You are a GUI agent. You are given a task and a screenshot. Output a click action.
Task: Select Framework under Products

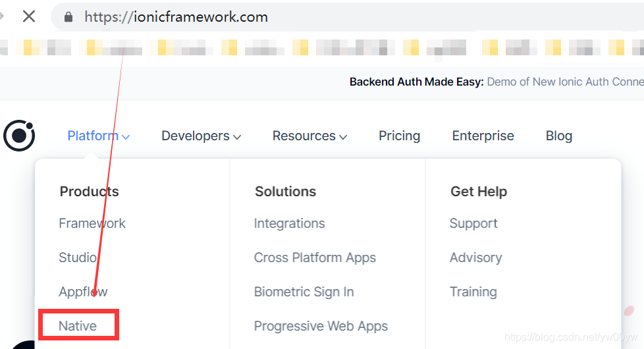coord(92,223)
